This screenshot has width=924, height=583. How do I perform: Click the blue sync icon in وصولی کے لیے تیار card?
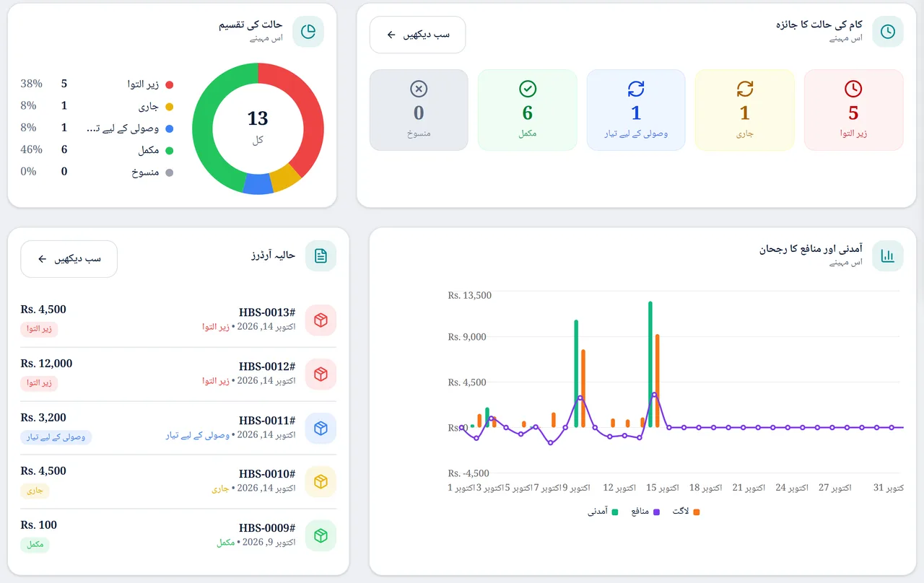636,89
